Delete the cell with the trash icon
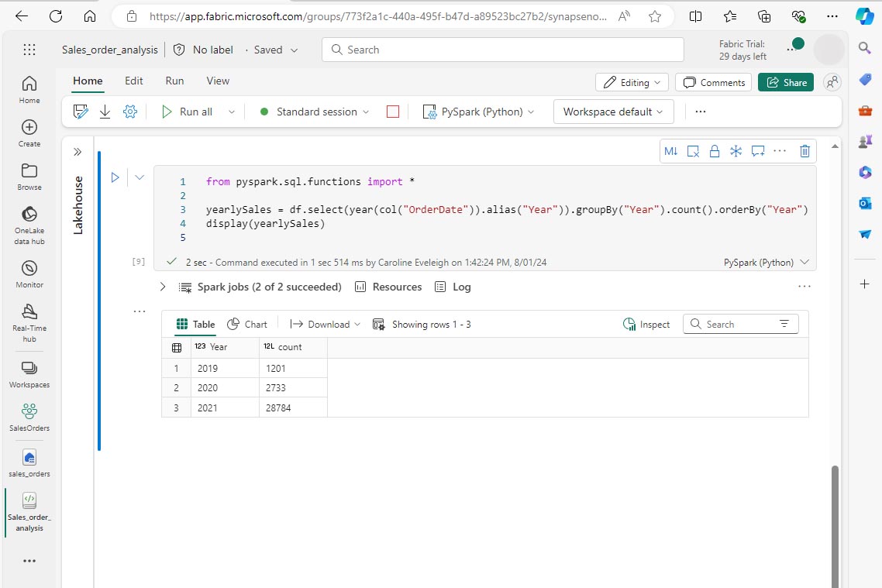Viewport: 882px width, 588px height. [x=805, y=151]
